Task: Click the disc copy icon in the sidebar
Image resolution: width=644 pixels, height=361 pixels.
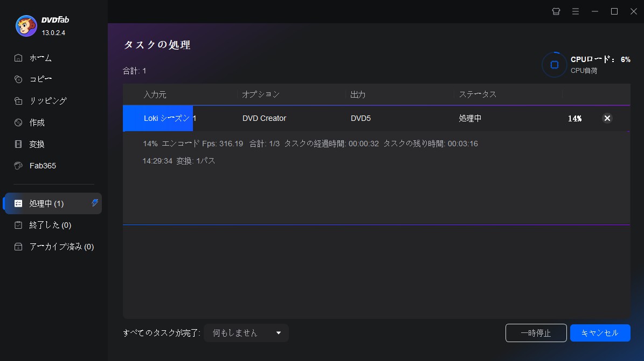Action: click(18, 79)
